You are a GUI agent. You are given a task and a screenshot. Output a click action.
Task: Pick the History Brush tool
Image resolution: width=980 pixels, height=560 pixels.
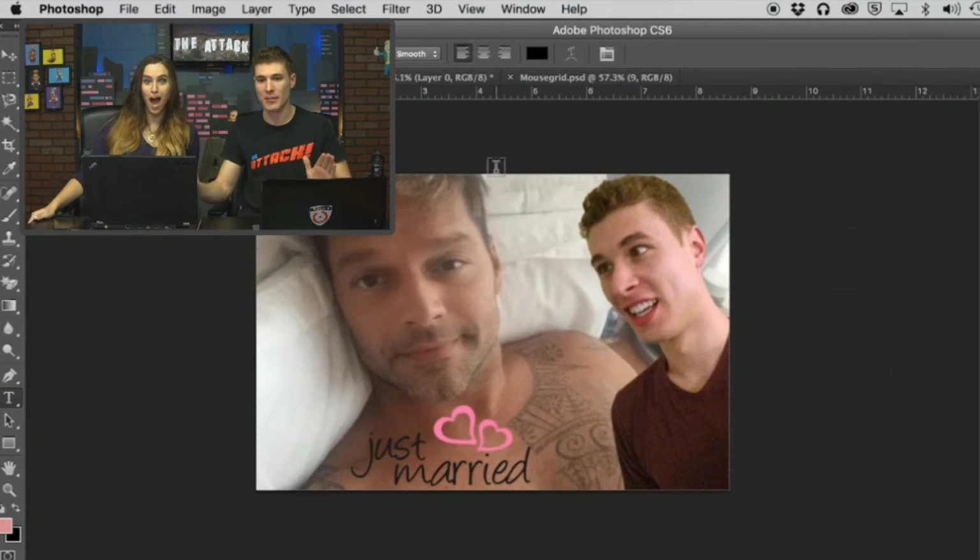point(9,261)
